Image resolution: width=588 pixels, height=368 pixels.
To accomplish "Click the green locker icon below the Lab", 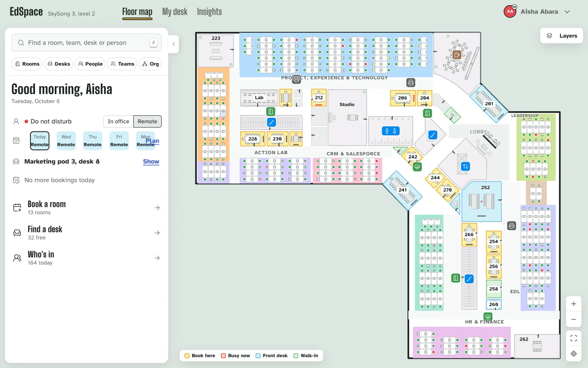I will coord(270,111).
